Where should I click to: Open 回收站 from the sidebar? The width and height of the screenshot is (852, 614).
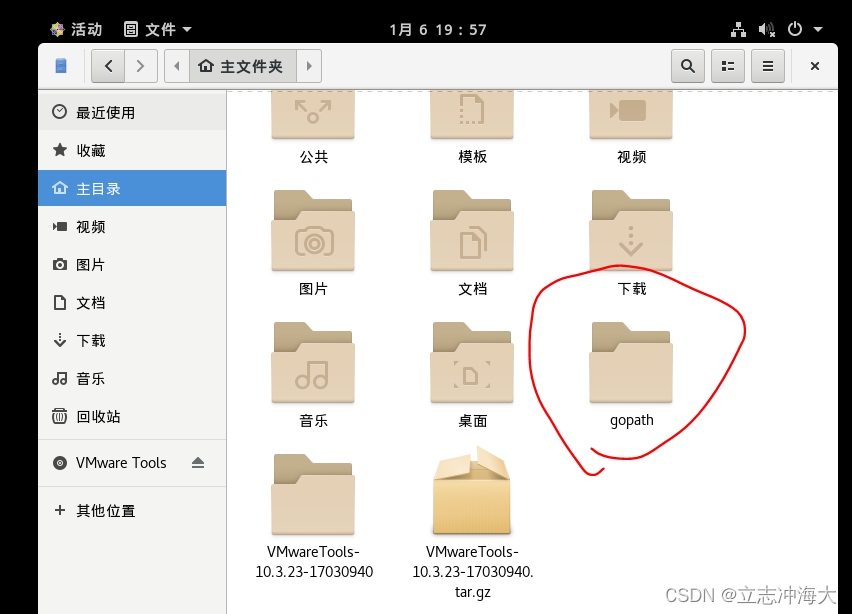click(x=132, y=417)
